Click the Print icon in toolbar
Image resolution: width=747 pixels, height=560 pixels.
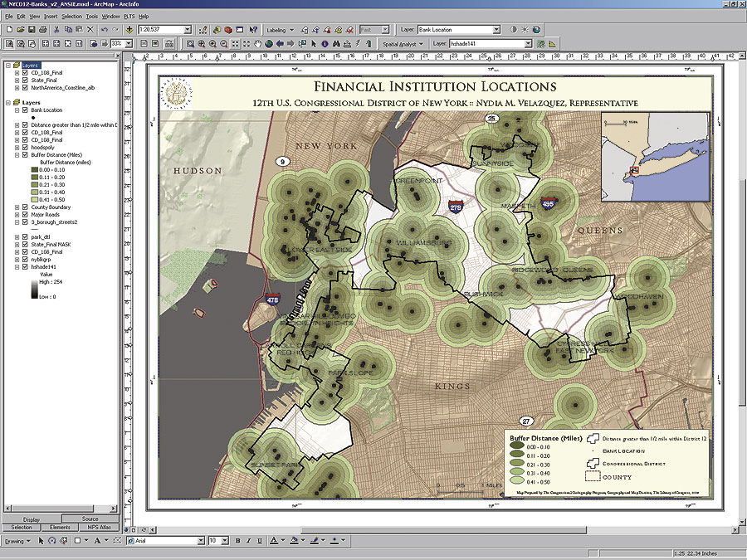point(43,30)
